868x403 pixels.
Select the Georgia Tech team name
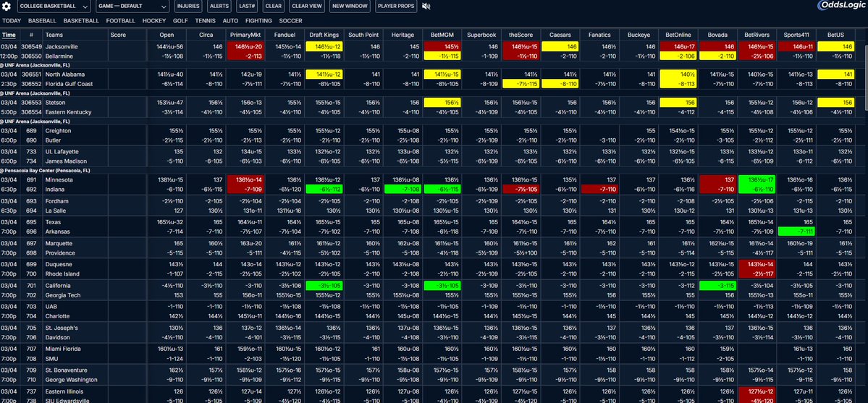(x=62, y=295)
